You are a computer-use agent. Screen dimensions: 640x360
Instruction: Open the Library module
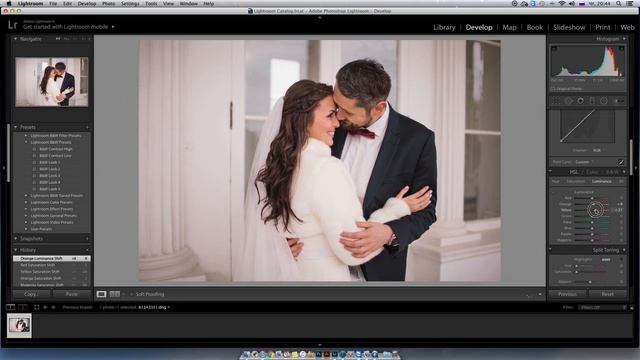click(444, 27)
